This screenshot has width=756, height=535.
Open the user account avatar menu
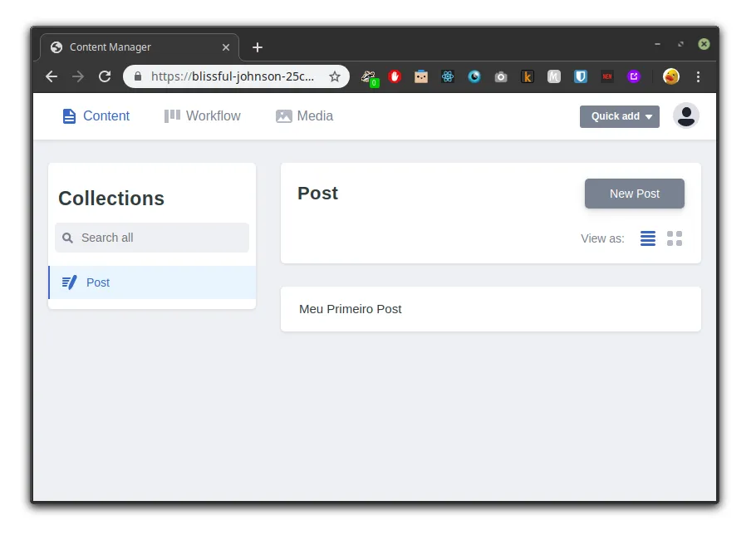pos(685,115)
